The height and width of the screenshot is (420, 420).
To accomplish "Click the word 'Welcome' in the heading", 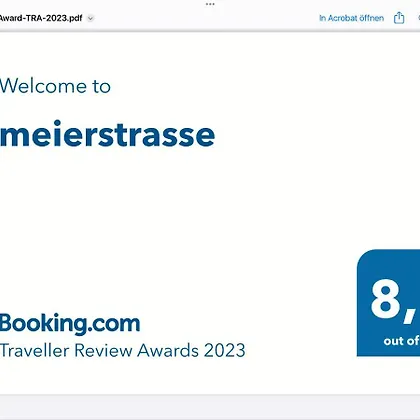I will (43, 86).
